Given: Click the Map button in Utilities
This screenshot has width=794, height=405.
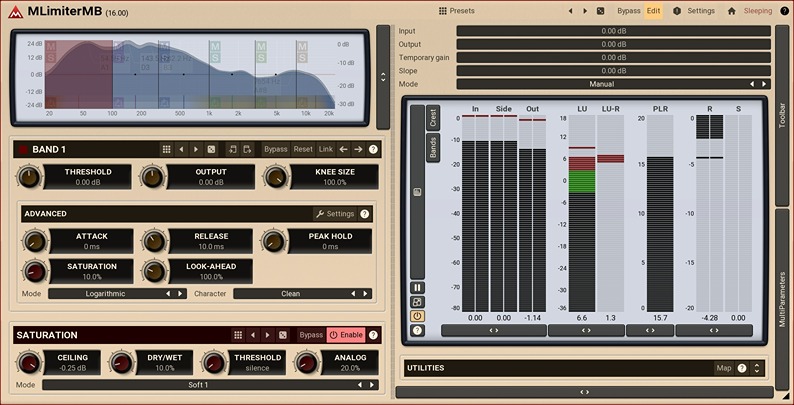Looking at the screenshot, I should click(723, 368).
